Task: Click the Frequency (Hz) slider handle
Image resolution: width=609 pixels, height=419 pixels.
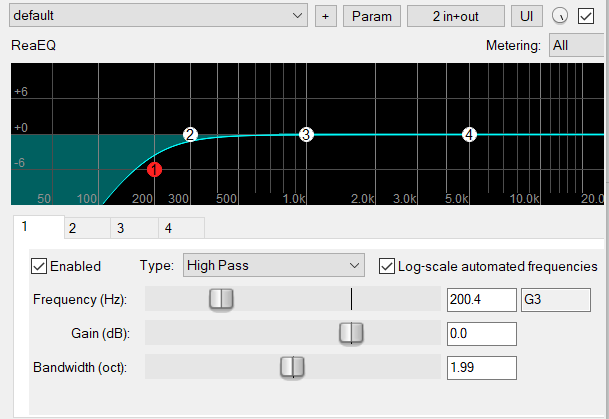Action: coord(221,299)
